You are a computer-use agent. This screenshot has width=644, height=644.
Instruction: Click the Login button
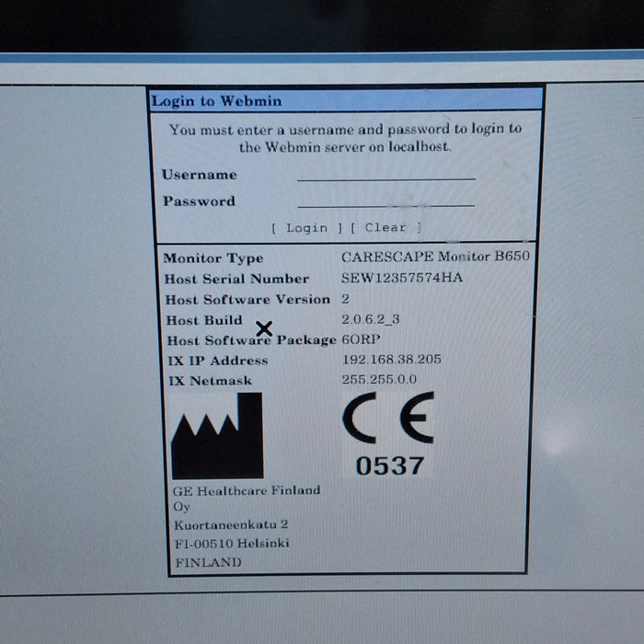pos(306,228)
